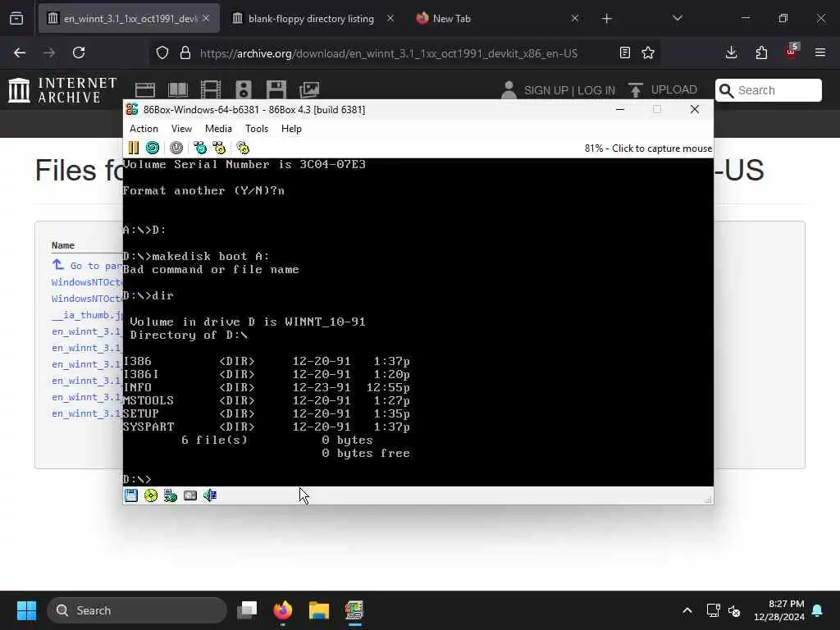The image size is (840, 630).
Task: Pause the 86Box emulation
Action: (134, 148)
